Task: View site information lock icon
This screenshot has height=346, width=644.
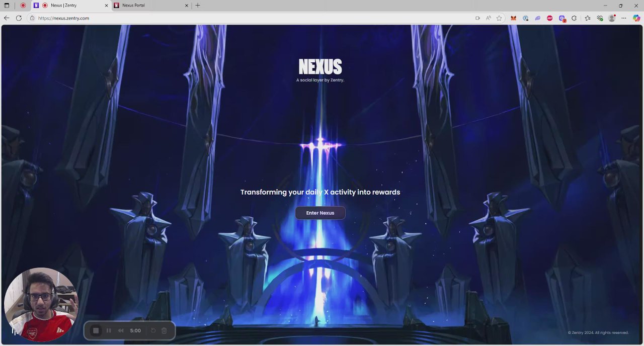Action: click(32, 18)
